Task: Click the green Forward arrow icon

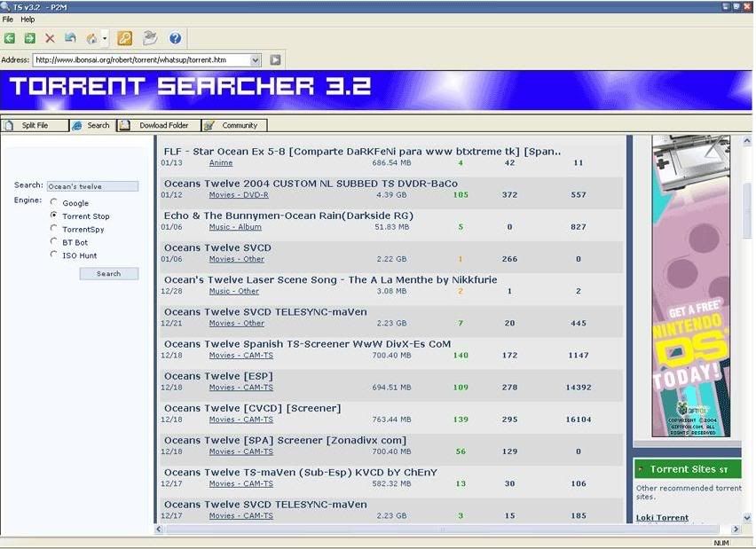Action: (x=30, y=38)
